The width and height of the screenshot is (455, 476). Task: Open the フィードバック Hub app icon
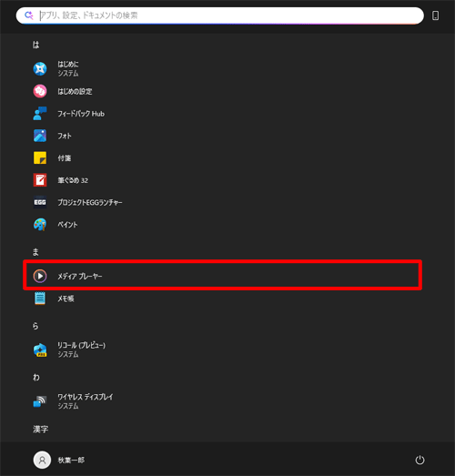[40, 114]
